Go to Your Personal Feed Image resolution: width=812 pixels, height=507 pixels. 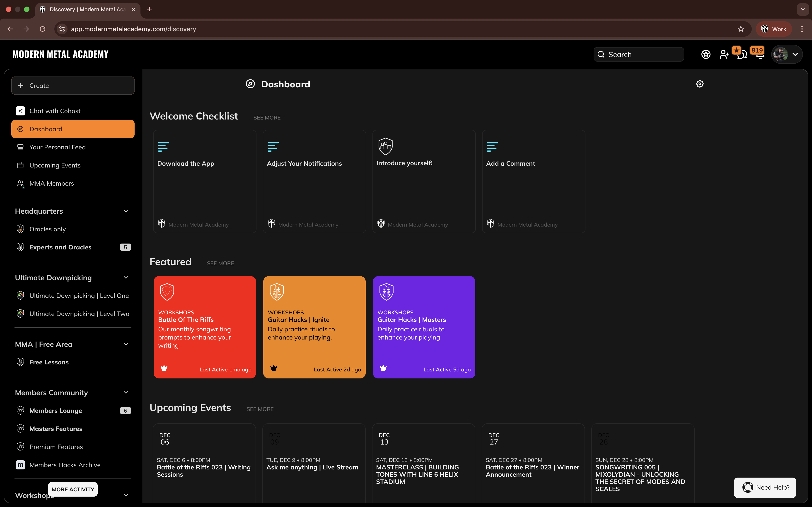[x=57, y=147]
